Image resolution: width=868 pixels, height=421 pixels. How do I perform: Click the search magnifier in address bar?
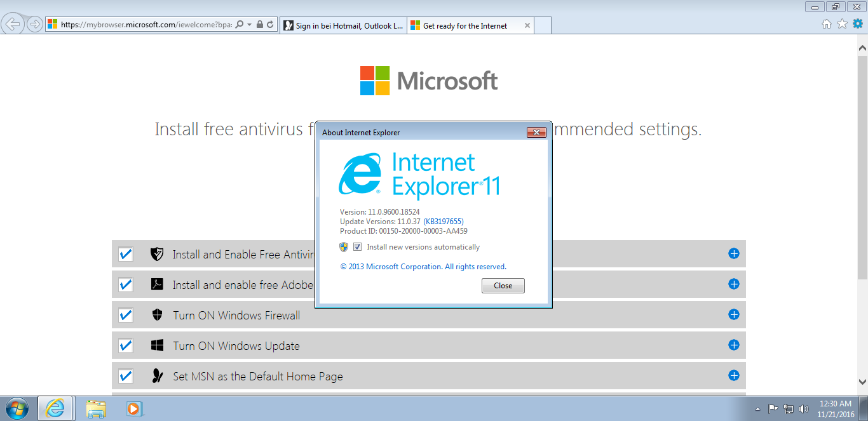tap(239, 25)
